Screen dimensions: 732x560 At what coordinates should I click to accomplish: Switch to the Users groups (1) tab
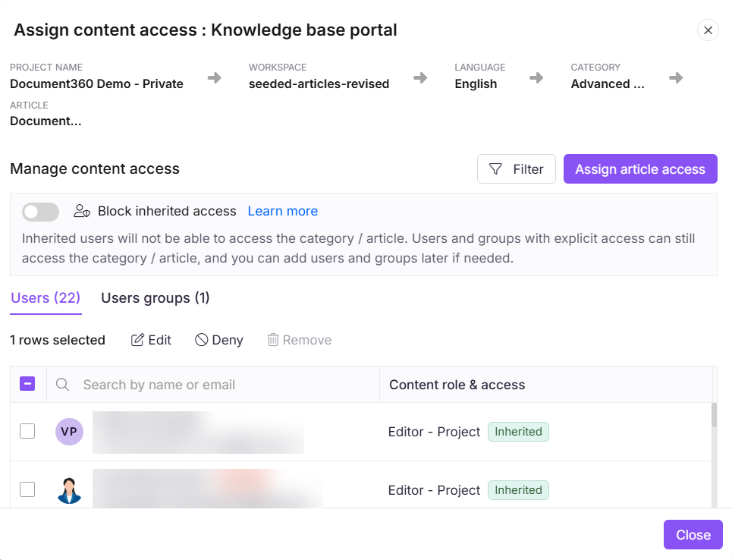coord(155,298)
